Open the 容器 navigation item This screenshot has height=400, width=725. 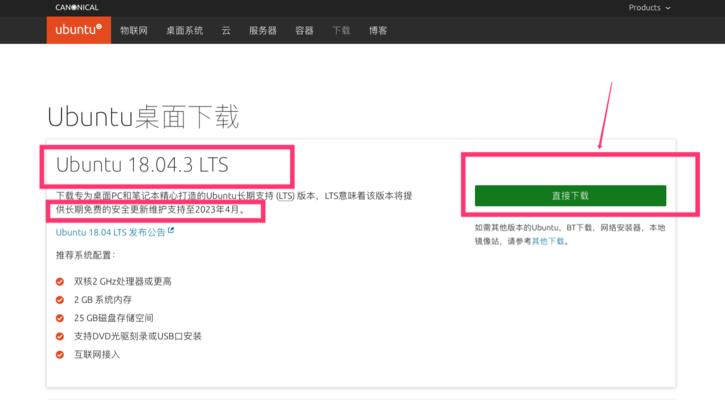tap(304, 31)
